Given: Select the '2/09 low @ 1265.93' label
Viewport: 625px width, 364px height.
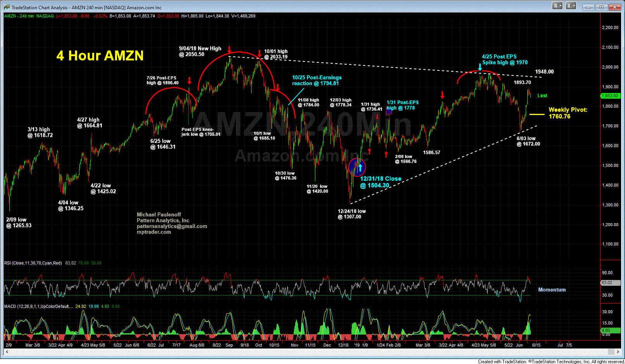Looking at the screenshot, I should pyautogui.click(x=19, y=223).
